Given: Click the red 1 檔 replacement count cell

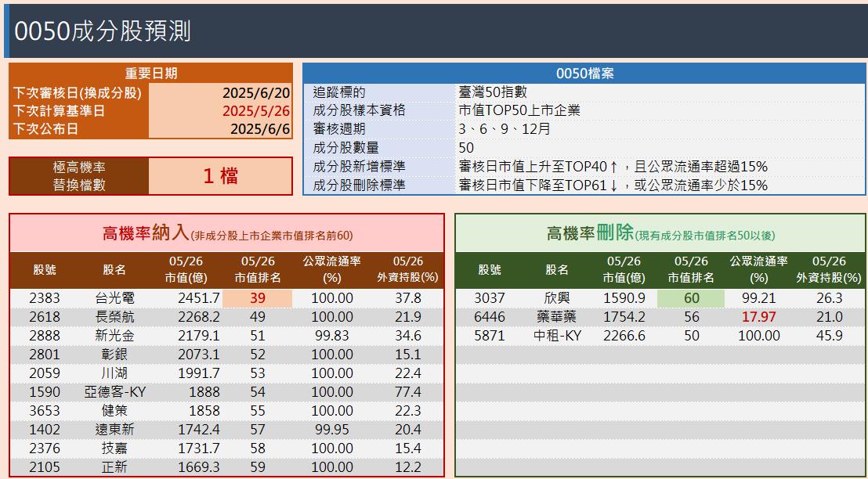Looking at the screenshot, I should point(220,176).
